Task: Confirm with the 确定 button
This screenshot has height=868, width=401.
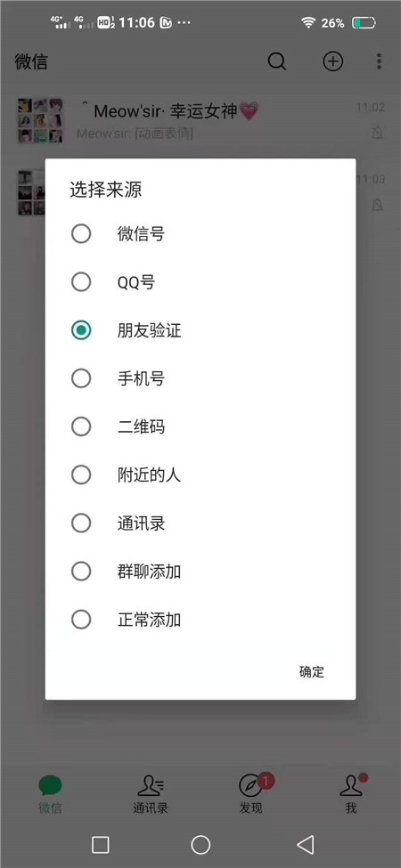Action: click(312, 671)
